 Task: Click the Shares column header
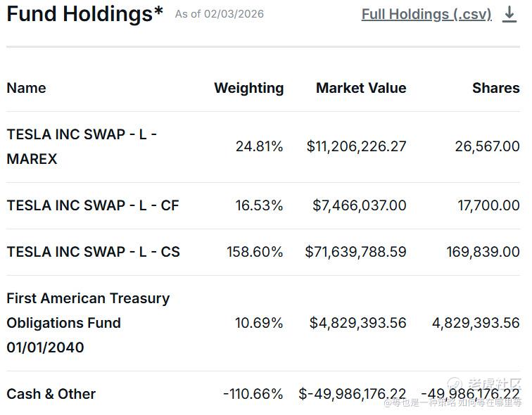click(495, 88)
